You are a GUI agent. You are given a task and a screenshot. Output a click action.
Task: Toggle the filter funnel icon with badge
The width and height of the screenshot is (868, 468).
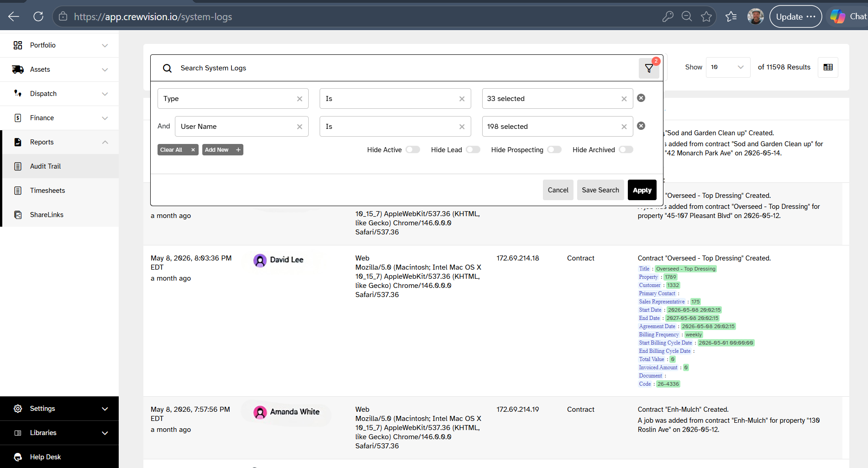pos(649,68)
